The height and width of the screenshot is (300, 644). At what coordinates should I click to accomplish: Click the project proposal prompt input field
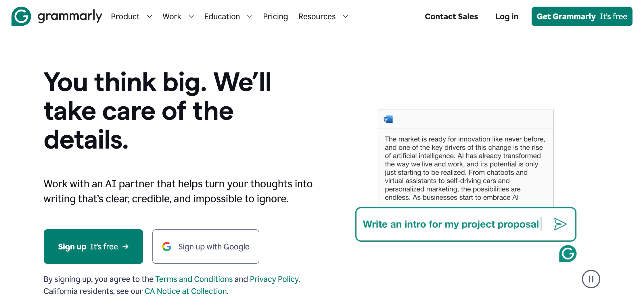click(x=451, y=224)
